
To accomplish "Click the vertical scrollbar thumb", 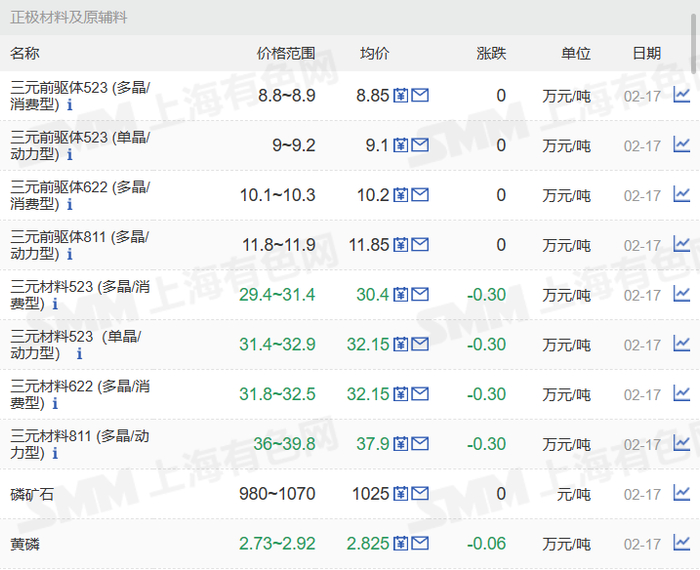I will click(695, 44).
